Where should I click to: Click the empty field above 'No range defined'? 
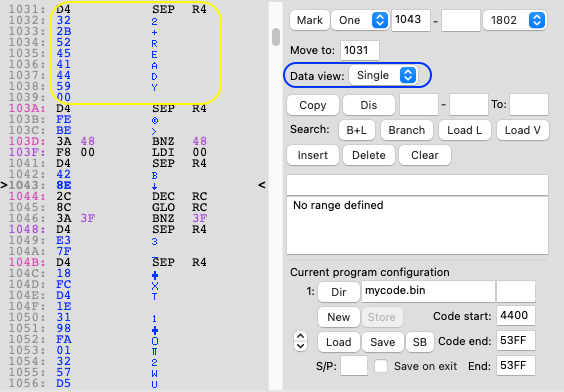[x=417, y=185]
